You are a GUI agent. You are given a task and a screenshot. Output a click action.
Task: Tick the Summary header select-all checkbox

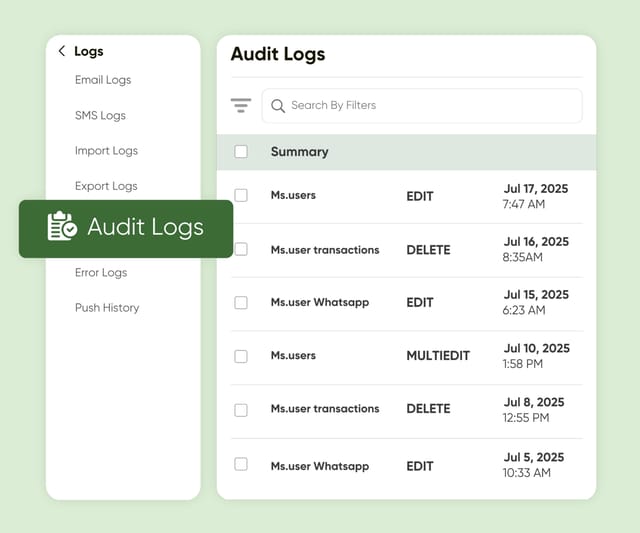(x=241, y=151)
